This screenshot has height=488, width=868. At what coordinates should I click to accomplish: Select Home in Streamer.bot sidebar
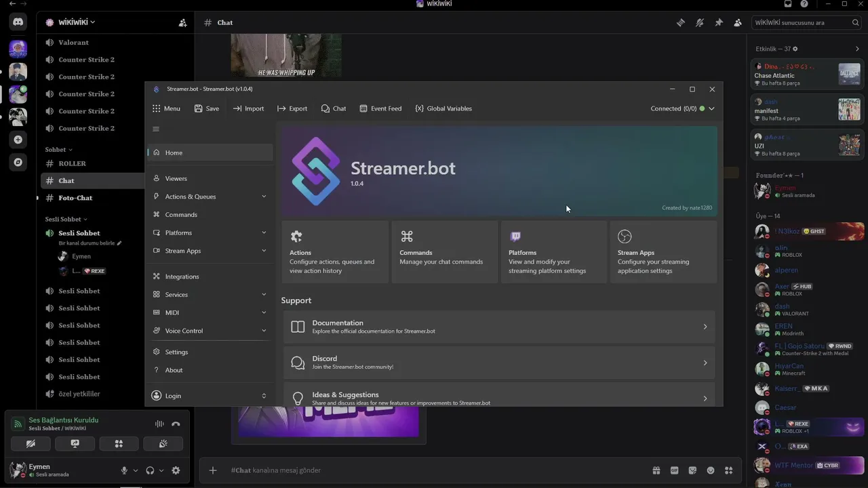pyautogui.click(x=210, y=152)
